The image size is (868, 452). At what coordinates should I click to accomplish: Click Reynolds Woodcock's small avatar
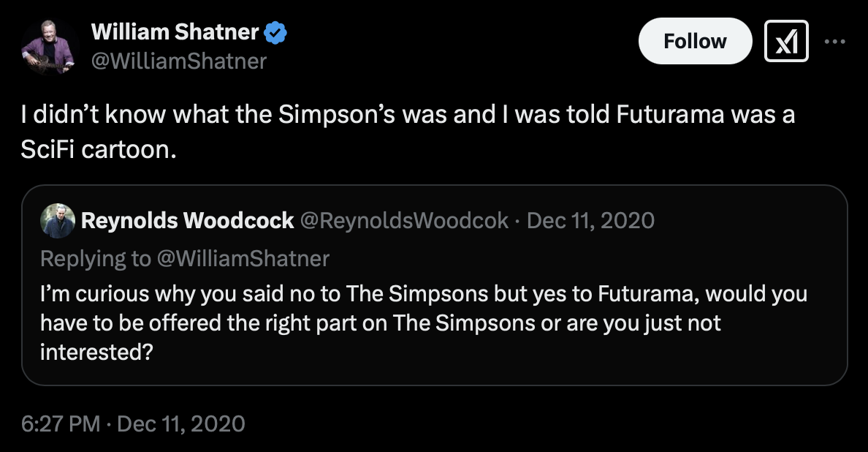tap(58, 220)
